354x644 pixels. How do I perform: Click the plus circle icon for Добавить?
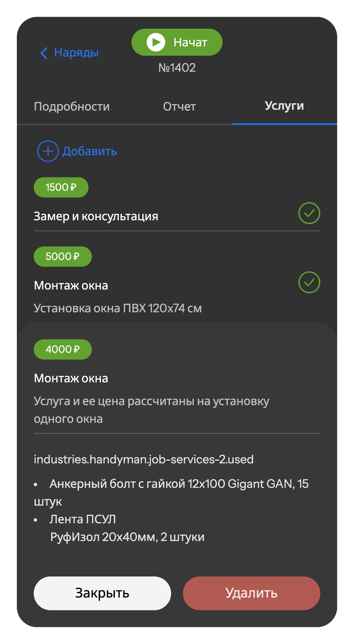[x=48, y=151]
